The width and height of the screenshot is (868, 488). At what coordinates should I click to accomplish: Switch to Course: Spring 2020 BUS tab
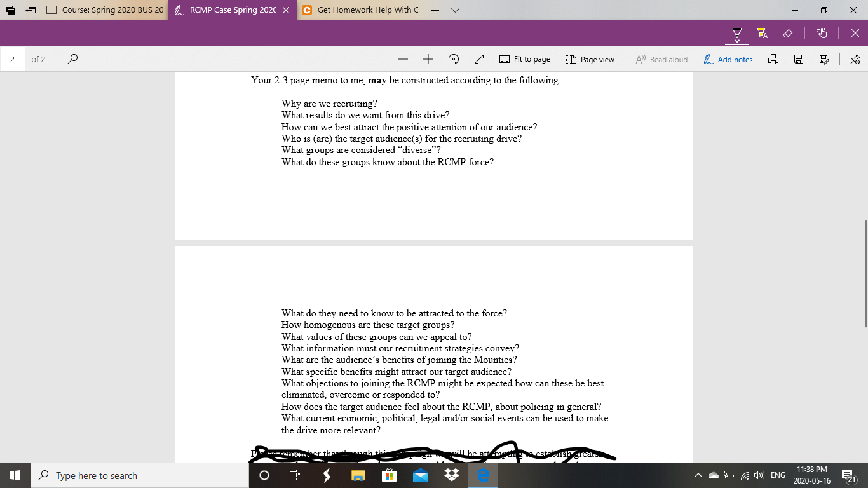[105, 10]
